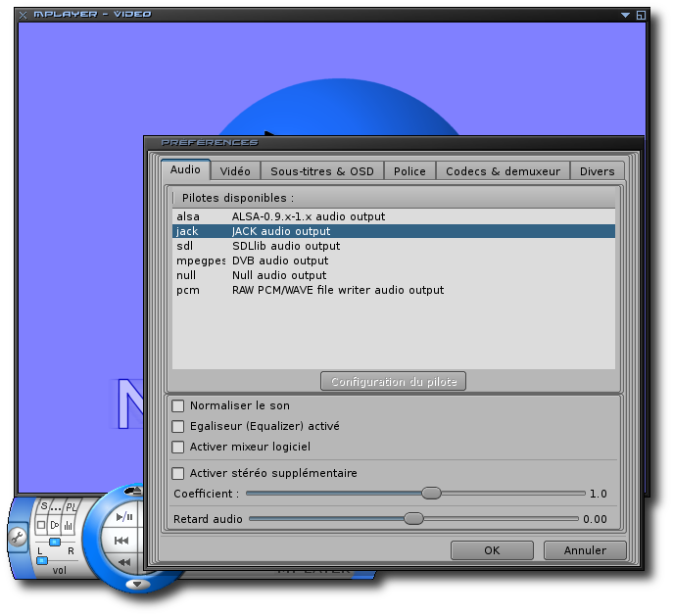The height and width of the screenshot is (616, 673).
Task: Click the Coefficient slider handle
Action: pos(431,494)
